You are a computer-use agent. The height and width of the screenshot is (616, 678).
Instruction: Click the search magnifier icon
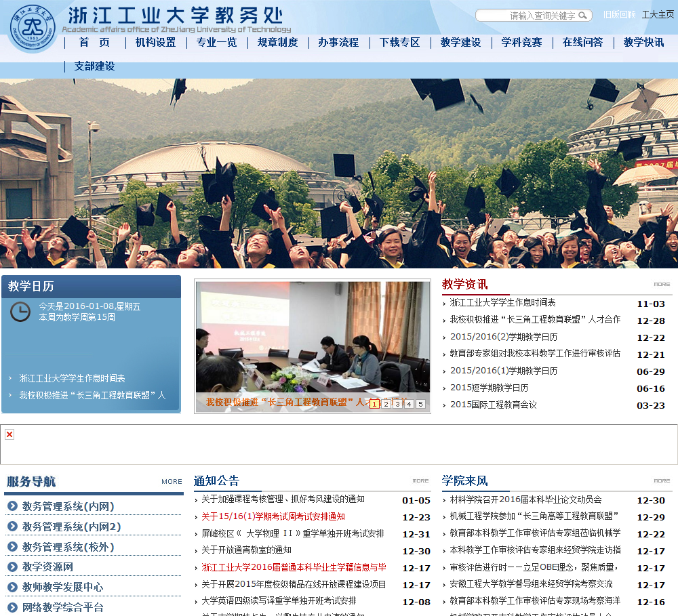click(582, 16)
